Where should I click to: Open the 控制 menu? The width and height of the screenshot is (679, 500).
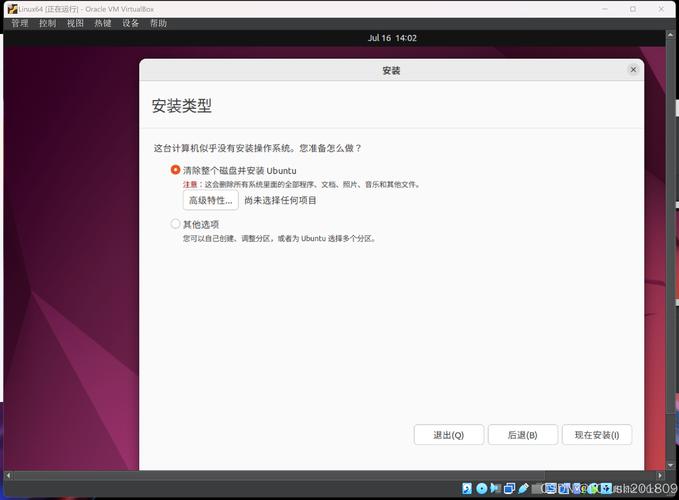point(47,23)
